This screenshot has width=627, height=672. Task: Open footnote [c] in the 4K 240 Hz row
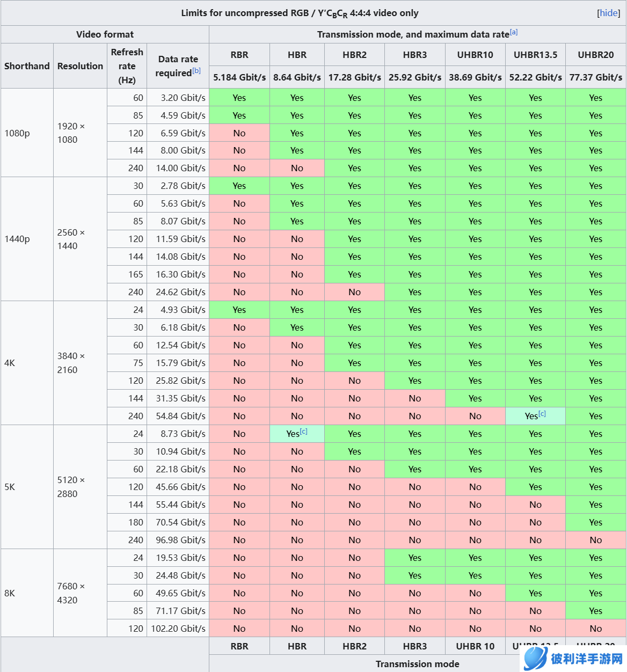[542, 414]
